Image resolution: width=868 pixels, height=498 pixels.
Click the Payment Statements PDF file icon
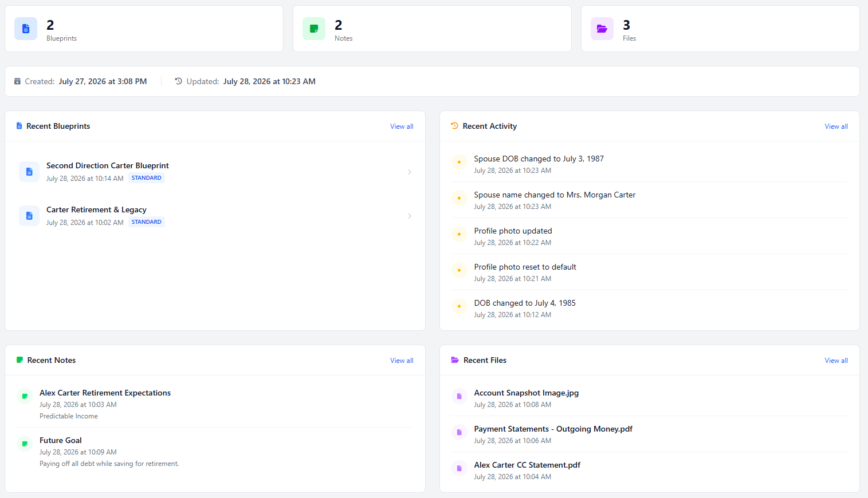459,432
